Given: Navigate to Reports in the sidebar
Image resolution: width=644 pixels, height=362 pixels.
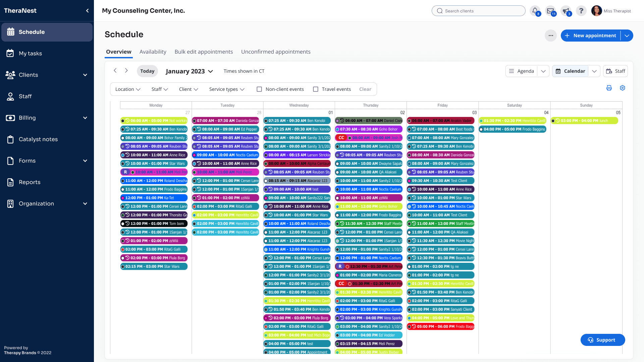Looking at the screenshot, I should tap(30, 182).
